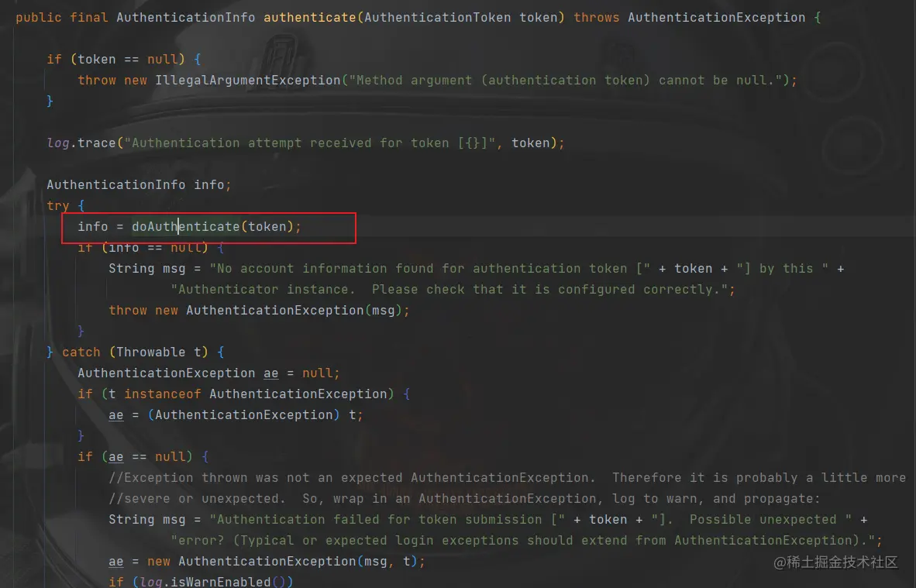Click the authenticate method name in signature
The height and width of the screenshot is (588, 916).
(x=310, y=18)
